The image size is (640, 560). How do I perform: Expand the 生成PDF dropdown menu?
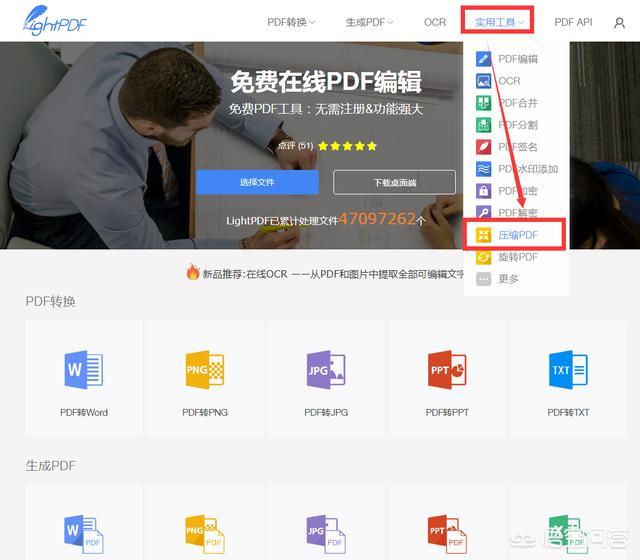click(369, 22)
